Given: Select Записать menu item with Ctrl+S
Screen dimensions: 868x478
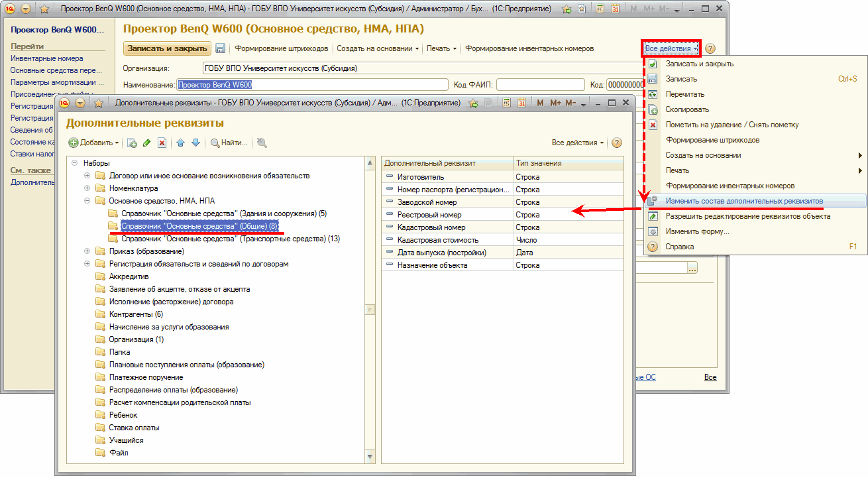Looking at the screenshot, I should tap(755, 79).
